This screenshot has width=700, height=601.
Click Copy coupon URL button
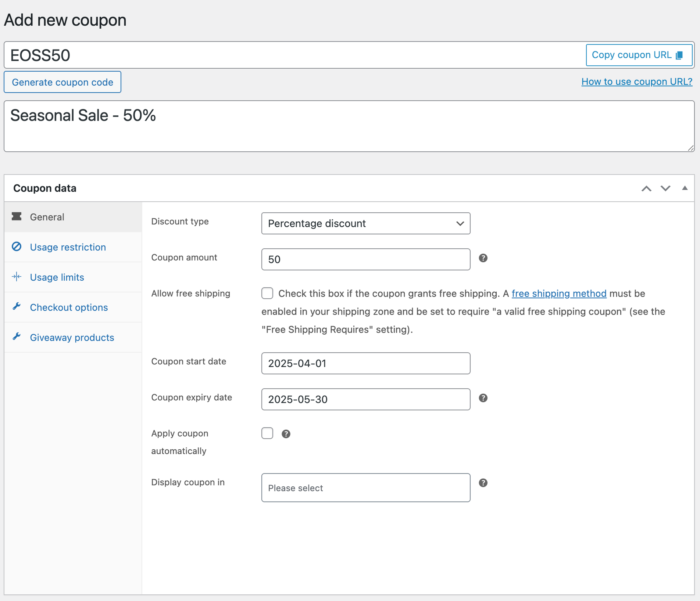[x=639, y=55]
